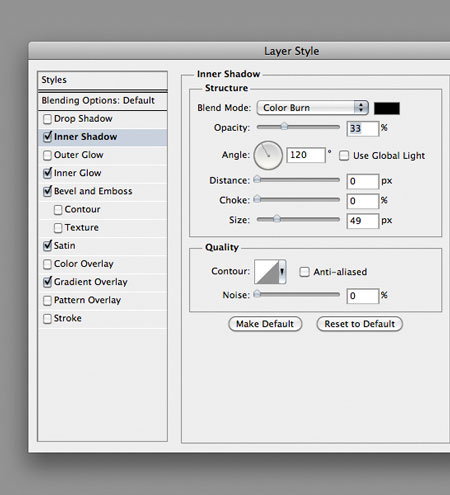Click the Reset to Default button
450x495 pixels.
360,324
